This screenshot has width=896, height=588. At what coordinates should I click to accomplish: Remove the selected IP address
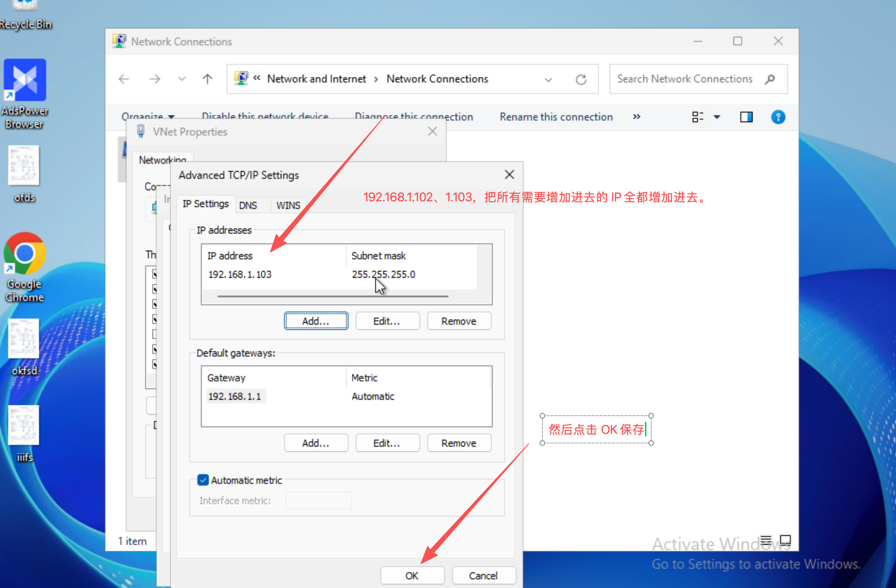459,321
